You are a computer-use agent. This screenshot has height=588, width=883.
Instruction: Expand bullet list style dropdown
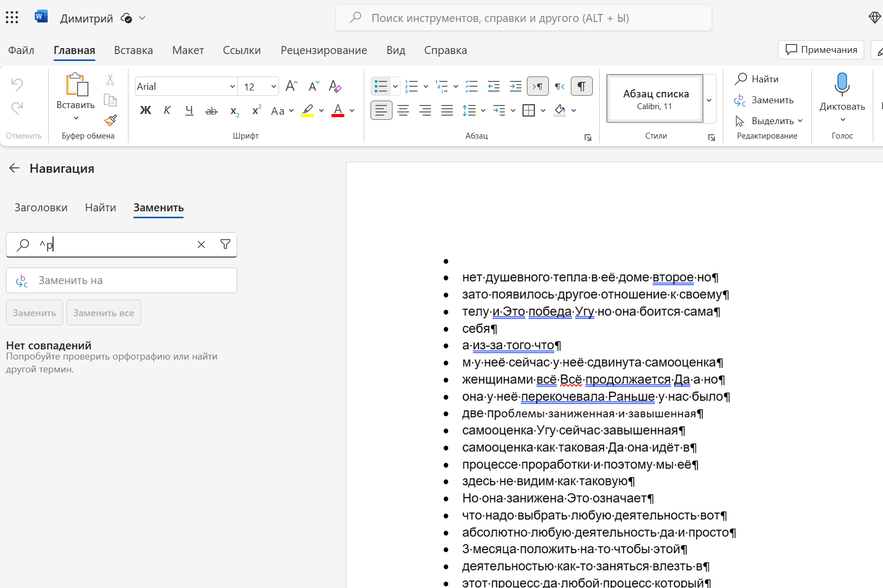point(395,86)
